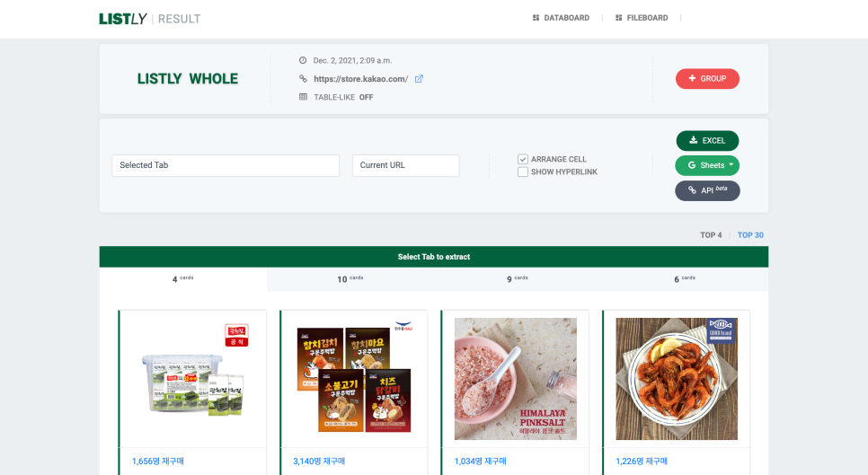
Task: Click the DATABOARD grid icon
Action: coord(536,18)
